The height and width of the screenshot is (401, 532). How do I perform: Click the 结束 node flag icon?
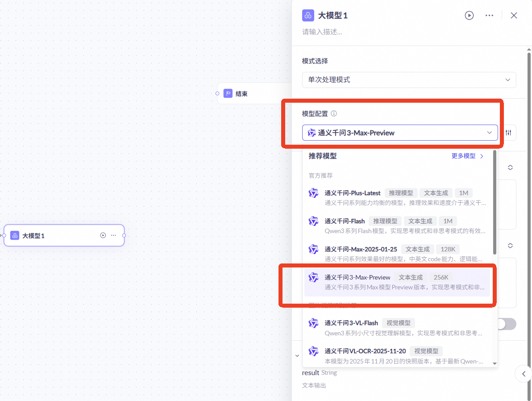pos(228,93)
